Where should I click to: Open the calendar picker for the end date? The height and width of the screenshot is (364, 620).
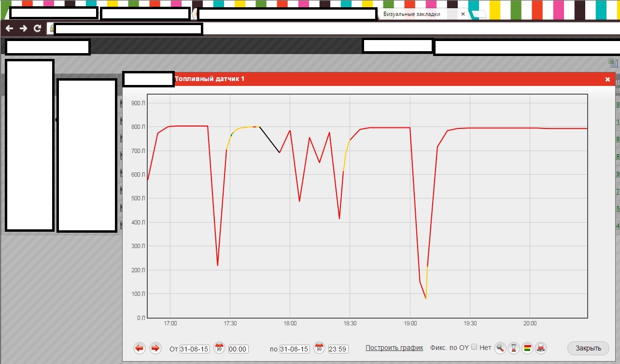(319, 348)
